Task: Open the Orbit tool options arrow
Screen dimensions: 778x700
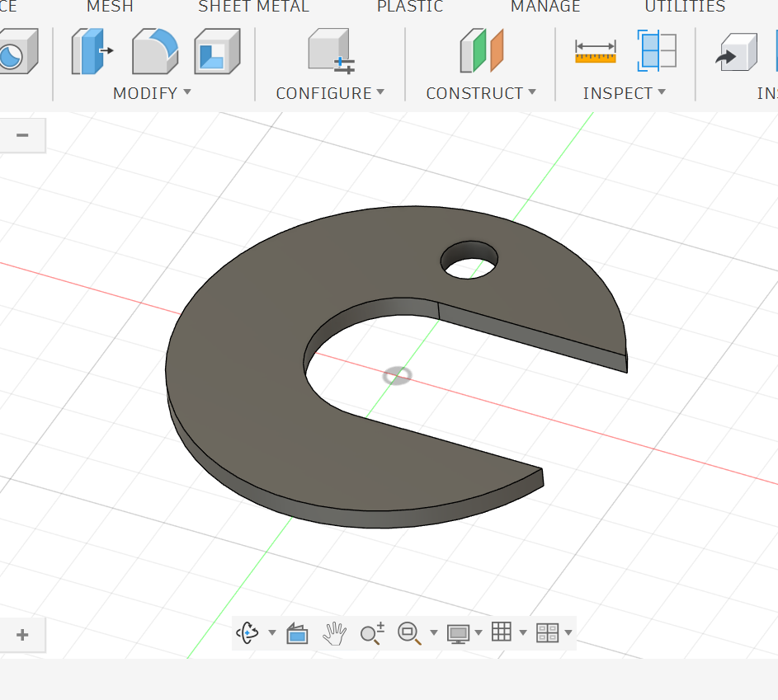Action: [x=272, y=632]
